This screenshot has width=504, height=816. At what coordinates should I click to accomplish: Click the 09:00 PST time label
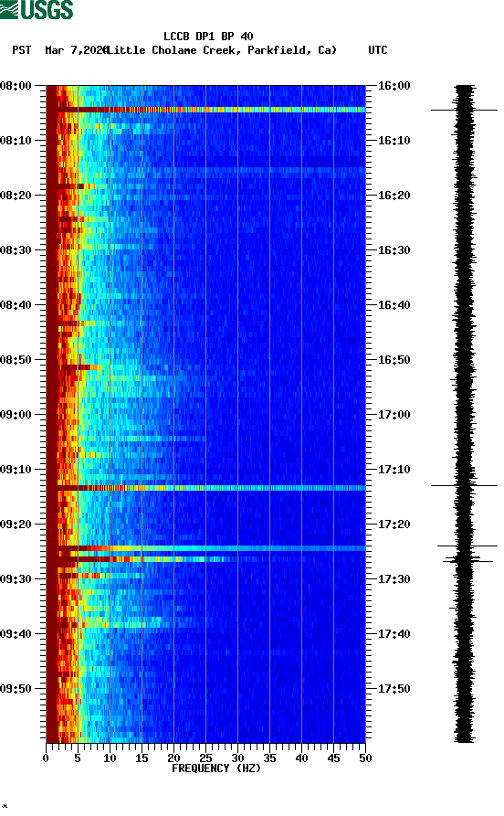tap(16, 415)
